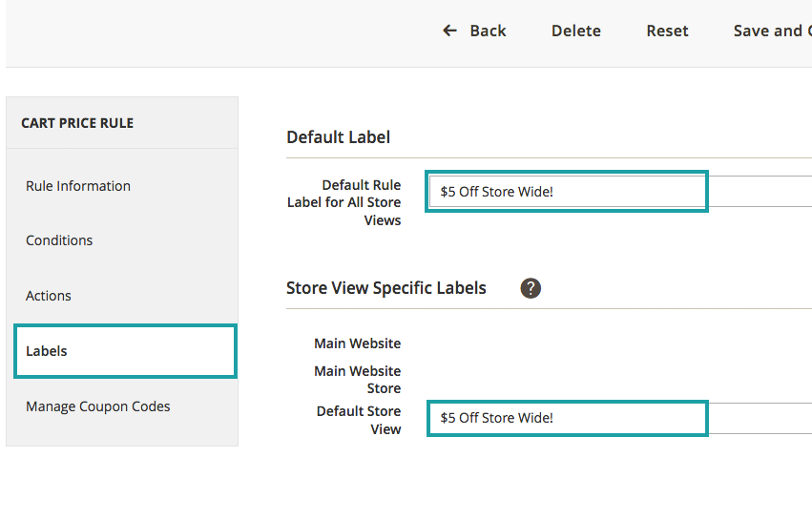This screenshot has width=812, height=520.
Task: Click the Main Website label
Action: (358, 343)
